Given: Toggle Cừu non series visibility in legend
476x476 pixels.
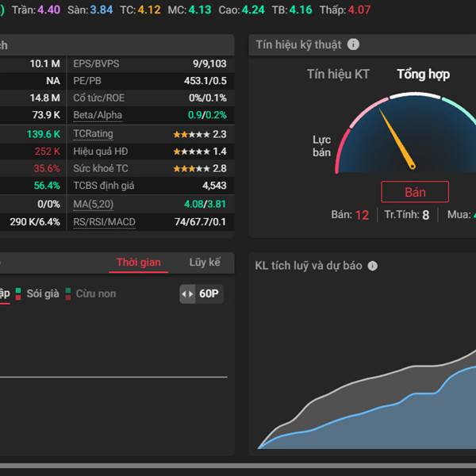Looking at the screenshot, I should 95,294.
